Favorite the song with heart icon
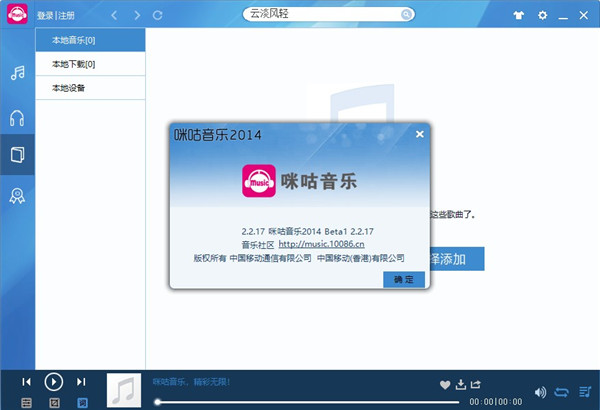This screenshot has height=410, width=600. pyautogui.click(x=445, y=385)
